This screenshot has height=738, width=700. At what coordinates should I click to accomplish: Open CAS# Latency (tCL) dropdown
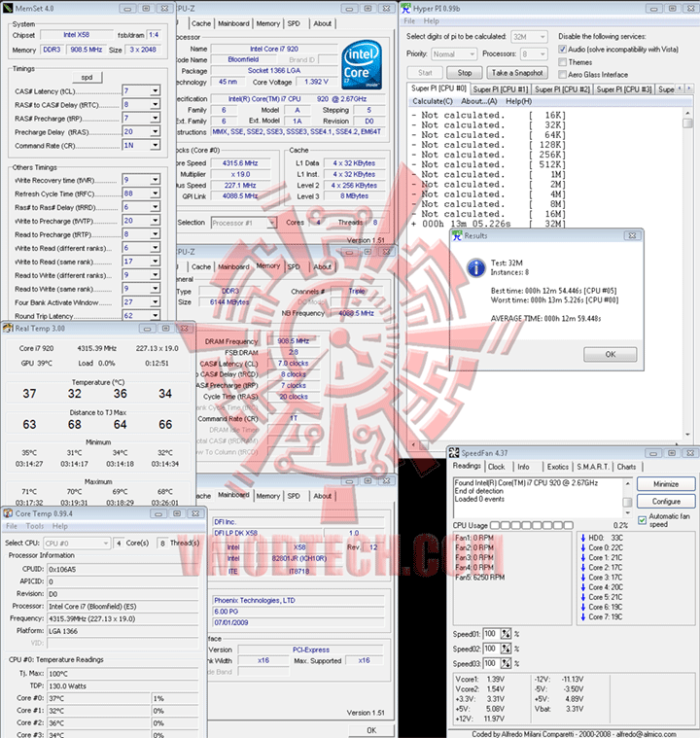[155, 90]
